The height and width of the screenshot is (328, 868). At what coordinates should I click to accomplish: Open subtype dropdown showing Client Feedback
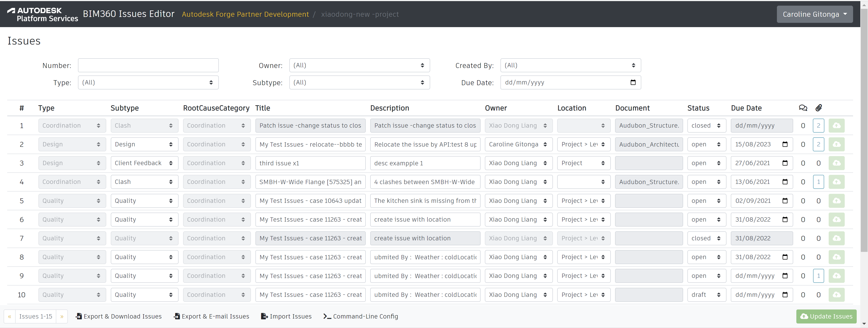(x=144, y=163)
